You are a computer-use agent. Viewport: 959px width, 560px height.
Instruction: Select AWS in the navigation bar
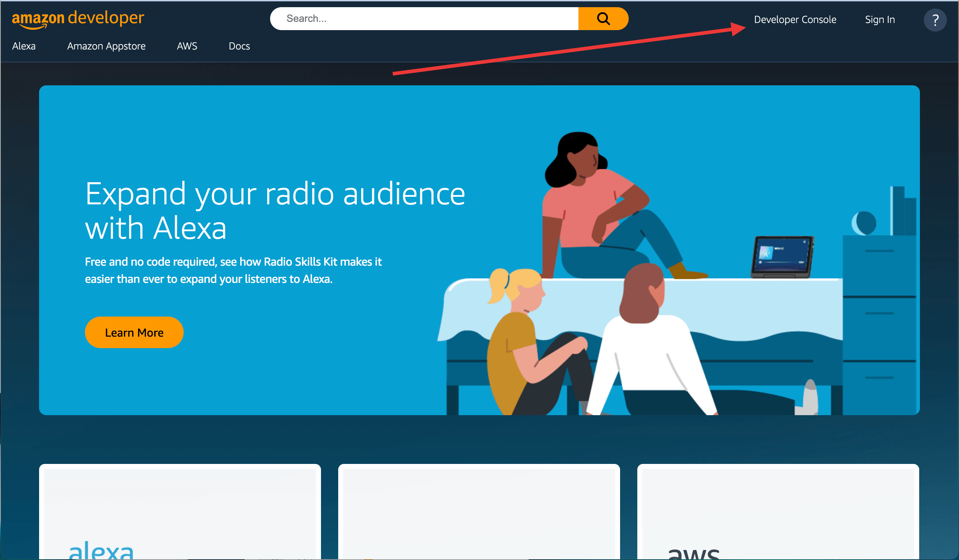coord(187,46)
